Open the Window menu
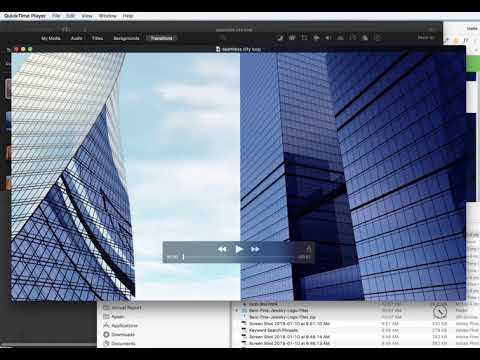This screenshot has height=360, width=480. 108,16
